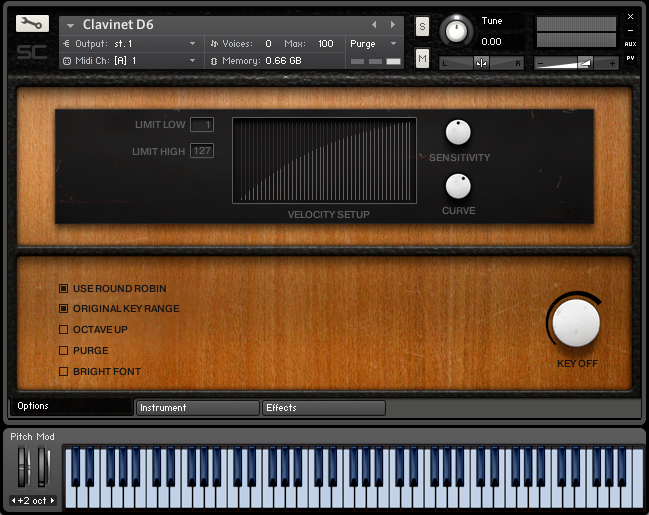649x515 pixels.
Task: Expand the Clavinet D6 instrument name dropdown arrow
Action: 70,26
